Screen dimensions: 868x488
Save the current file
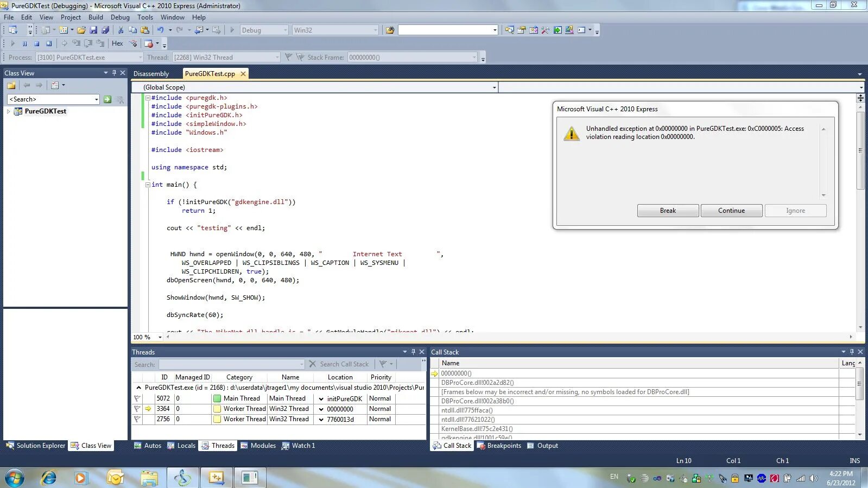(93, 30)
